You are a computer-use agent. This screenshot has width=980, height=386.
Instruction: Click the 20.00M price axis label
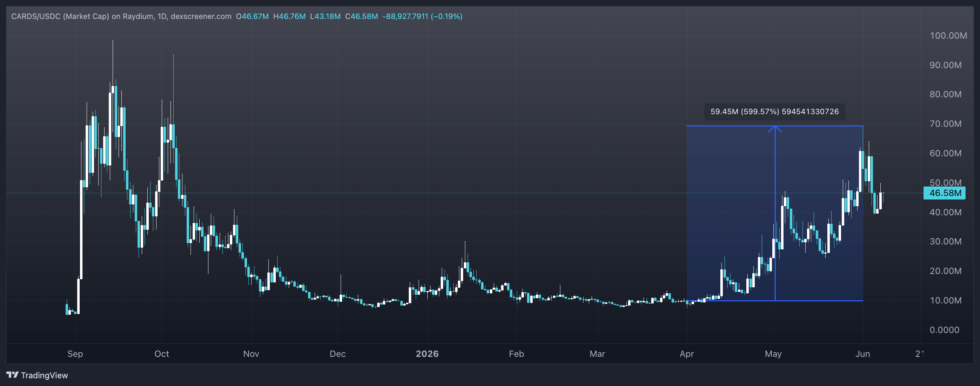coord(945,271)
